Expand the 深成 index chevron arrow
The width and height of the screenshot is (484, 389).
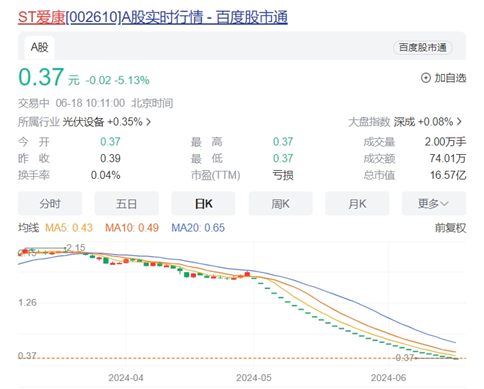pos(459,122)
